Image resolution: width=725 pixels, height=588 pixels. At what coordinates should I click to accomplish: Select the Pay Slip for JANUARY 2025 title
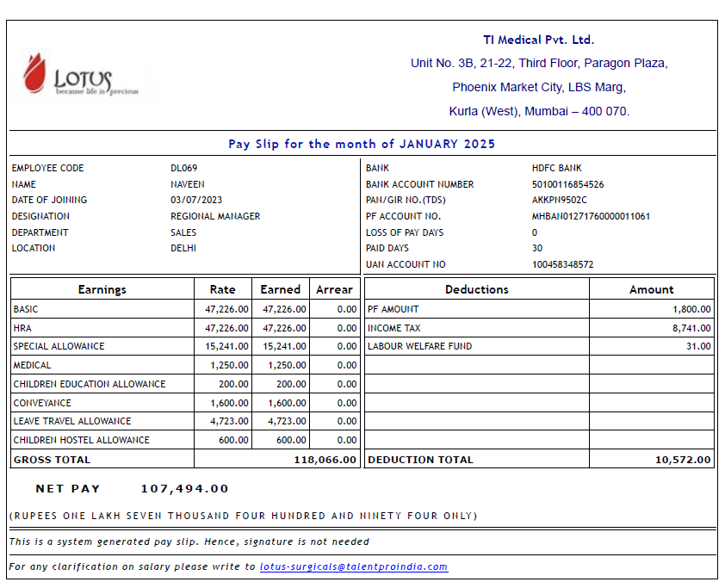click(362, 144)
